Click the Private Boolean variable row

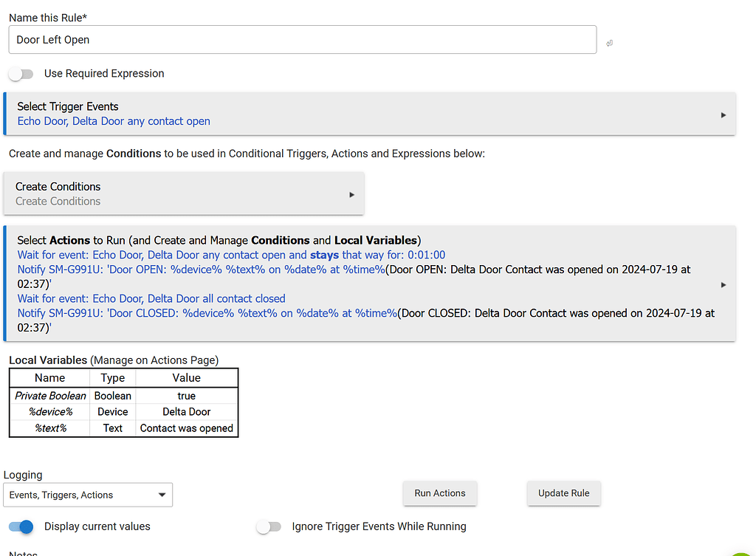pos(51,396)
